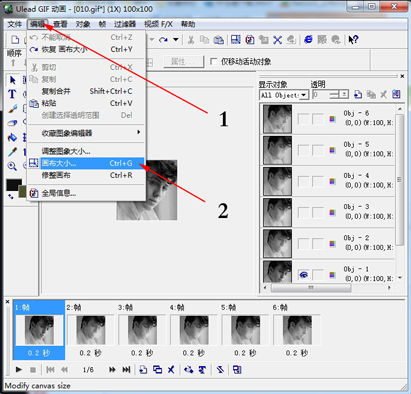Viewport: 411px width, 394px height.
Task: Select the Text tool
Action: pos(12,94)
